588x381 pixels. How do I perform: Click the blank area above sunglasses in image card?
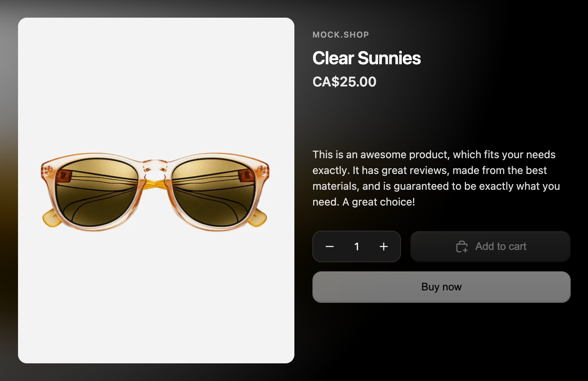click(156, 85)
